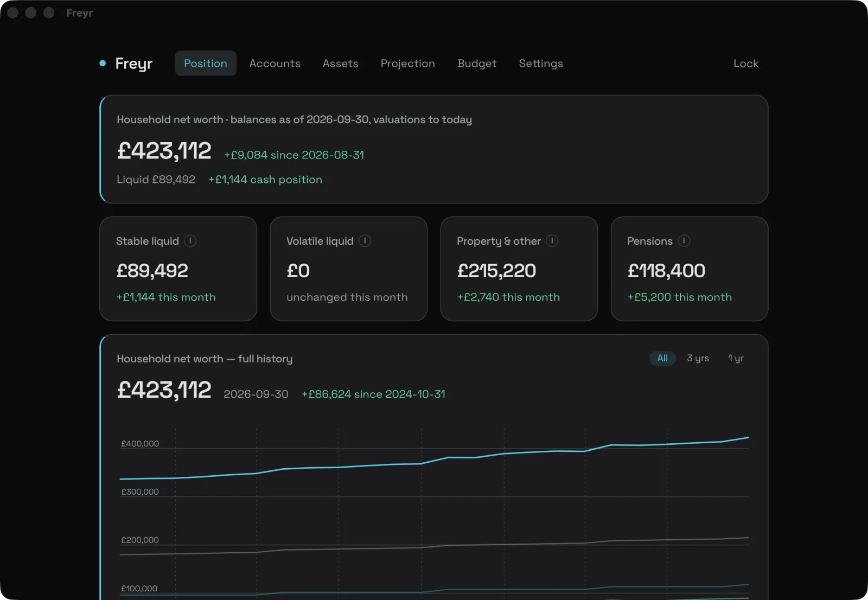Set chart range to 1 yr
The width and height of the screenshot is (868, 600).
(736, 358)
